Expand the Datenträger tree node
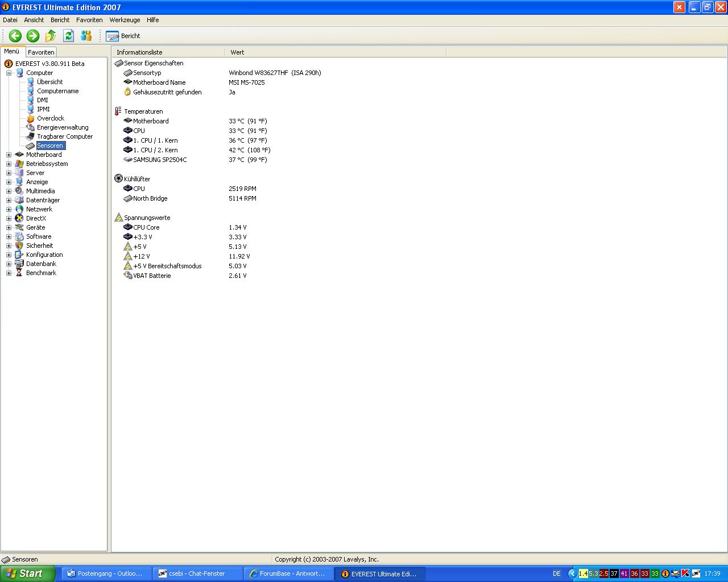Viewport: 728px width, 582px height. (9, 200)
